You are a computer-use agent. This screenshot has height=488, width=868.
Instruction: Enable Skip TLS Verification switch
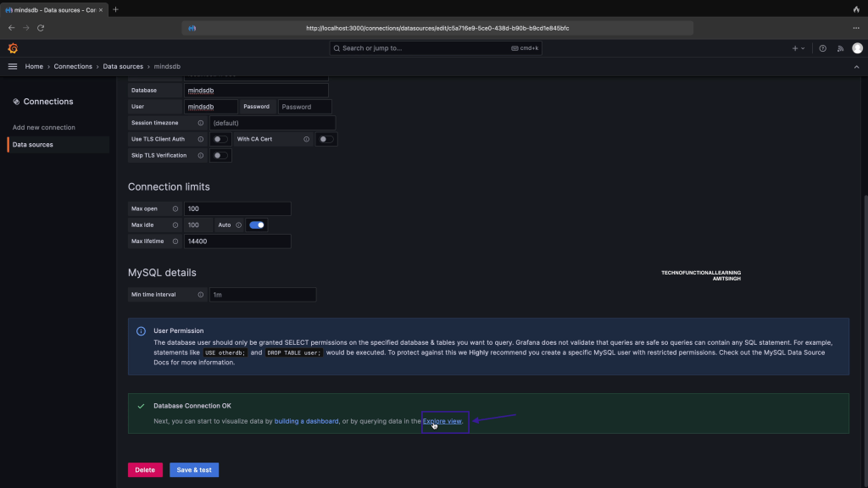point(220,156)
